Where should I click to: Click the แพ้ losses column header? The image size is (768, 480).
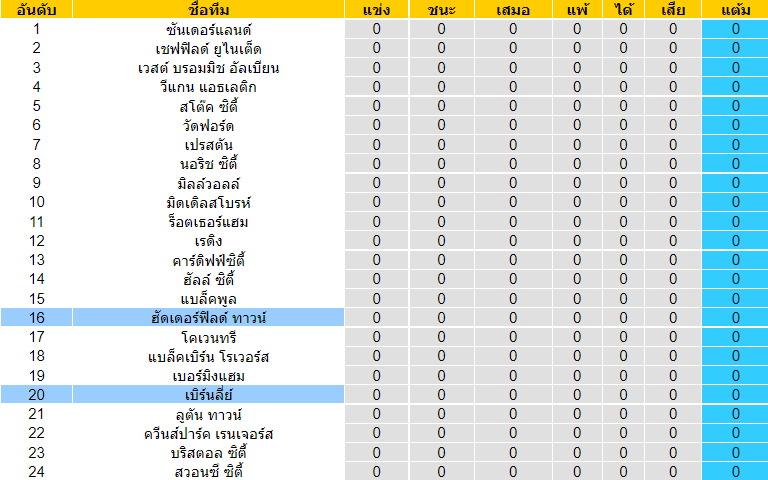click(577, 9)
